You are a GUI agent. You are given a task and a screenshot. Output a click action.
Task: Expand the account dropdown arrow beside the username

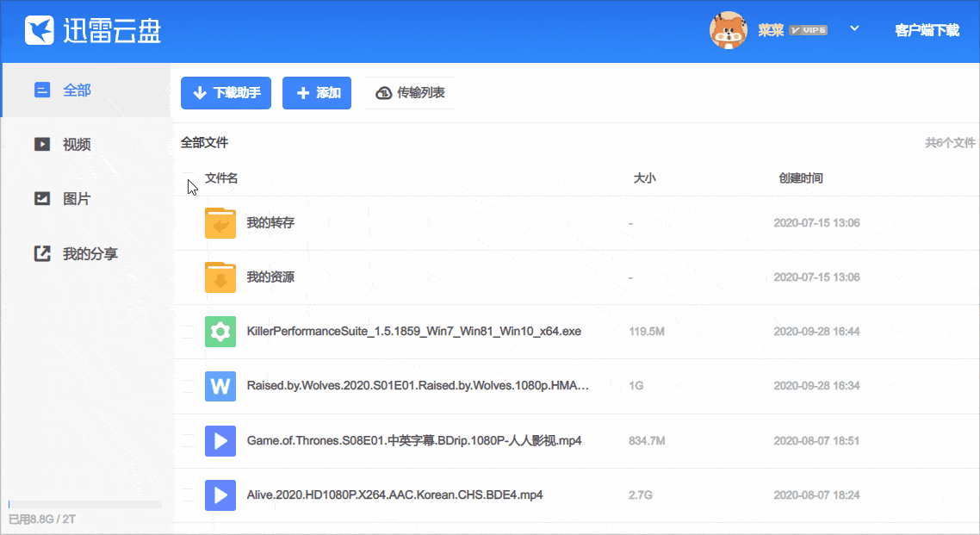click(x=854, y=29)
